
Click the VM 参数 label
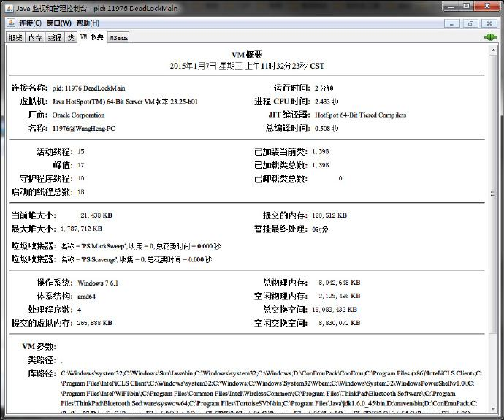tap(39, 346)
